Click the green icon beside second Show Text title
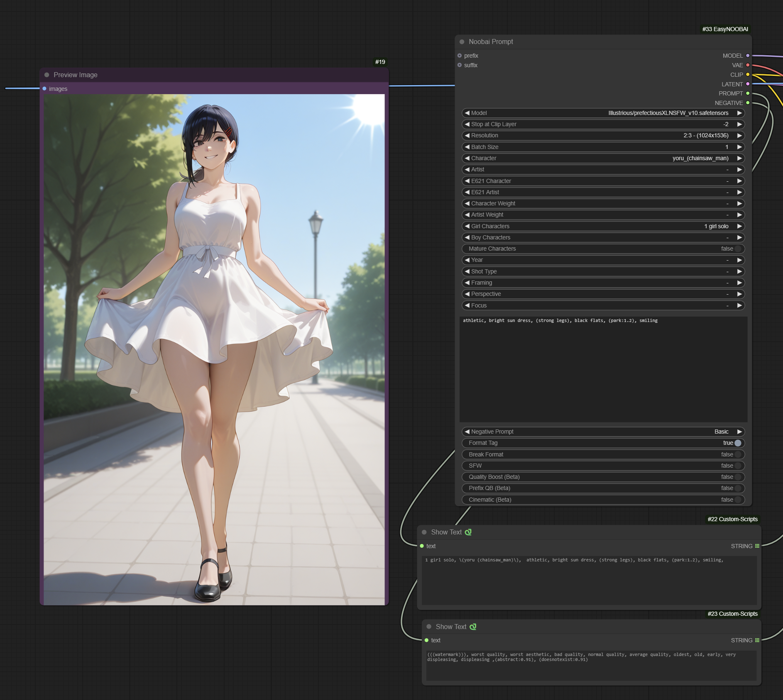 [473, 627]
